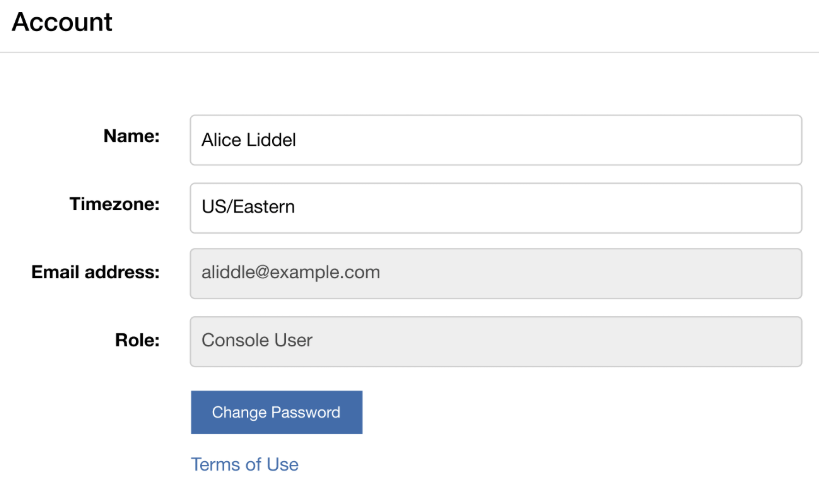Click the divider line under the Account heading
The width and height of the screenshot is (819, 488).
[x=410, y=52]
